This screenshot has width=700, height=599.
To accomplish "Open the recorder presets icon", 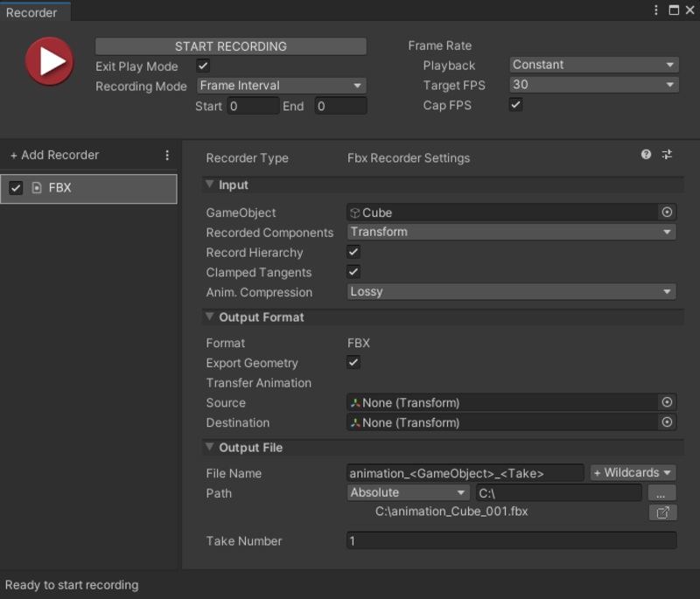I will (667, 155).
